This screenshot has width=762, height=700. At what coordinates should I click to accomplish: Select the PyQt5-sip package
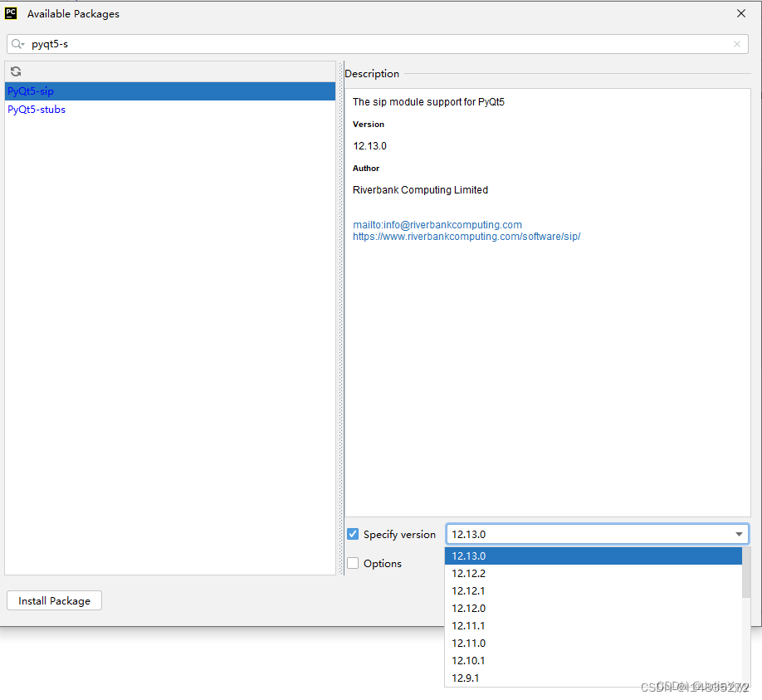tap(170, 91)
